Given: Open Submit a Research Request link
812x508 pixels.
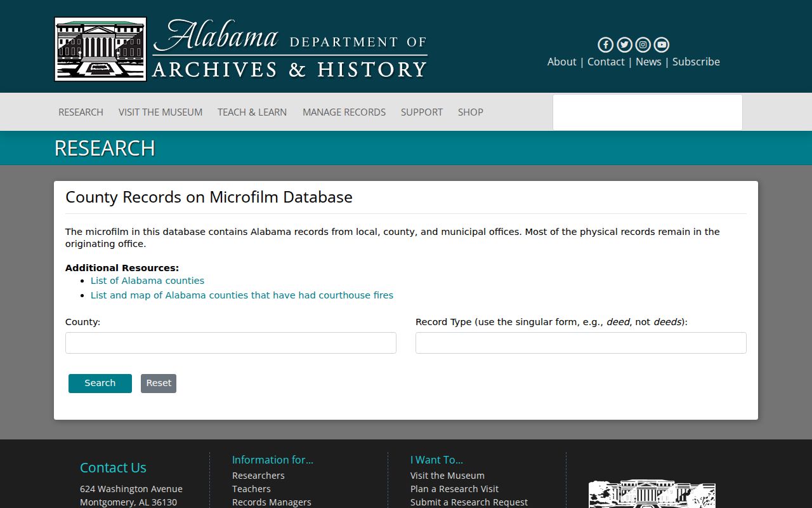Looking at the screenshot, I should point(469,502).
